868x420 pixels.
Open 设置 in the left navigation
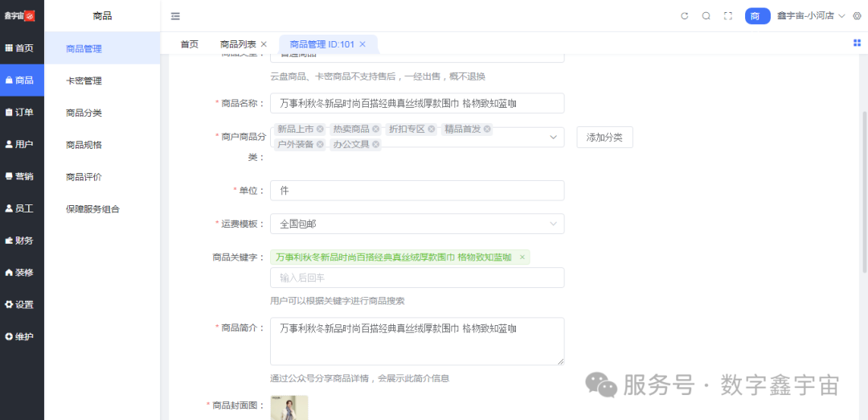pyautogui.click(x=23, y=305)
